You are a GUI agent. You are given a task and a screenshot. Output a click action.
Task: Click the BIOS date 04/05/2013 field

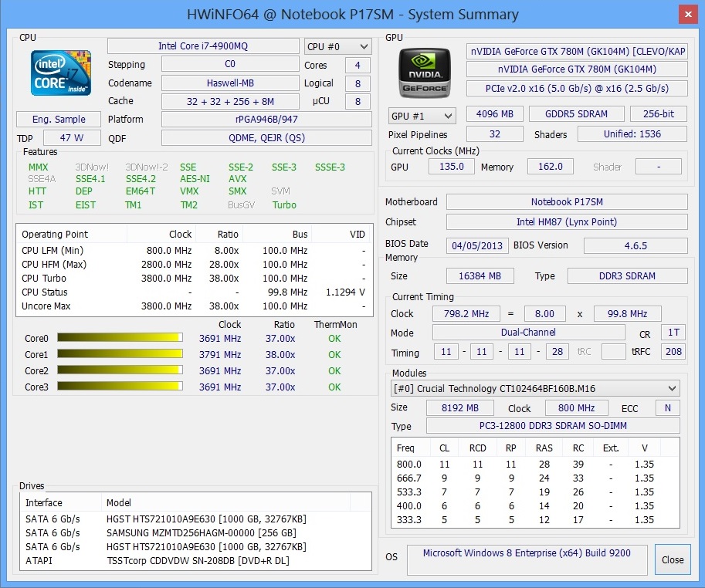click(477, 245)
